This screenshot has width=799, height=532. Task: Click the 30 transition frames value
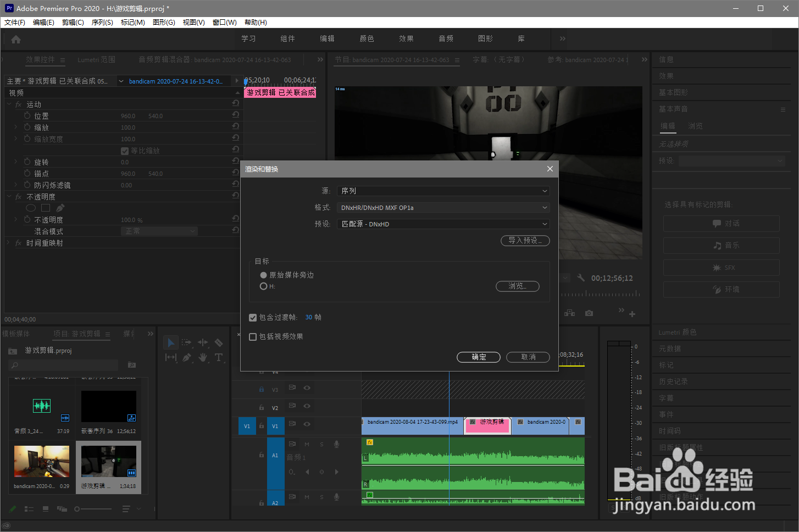click(309, 318)
